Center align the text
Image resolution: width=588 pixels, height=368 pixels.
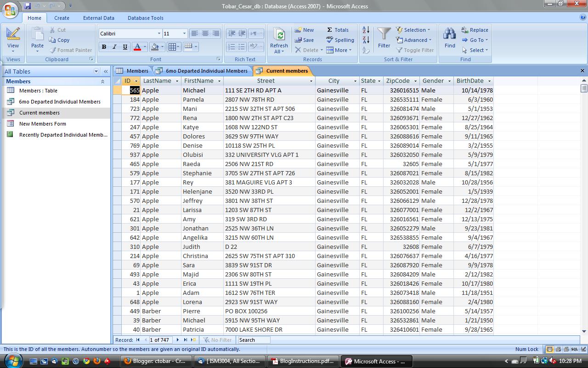[x=205, y=34]
